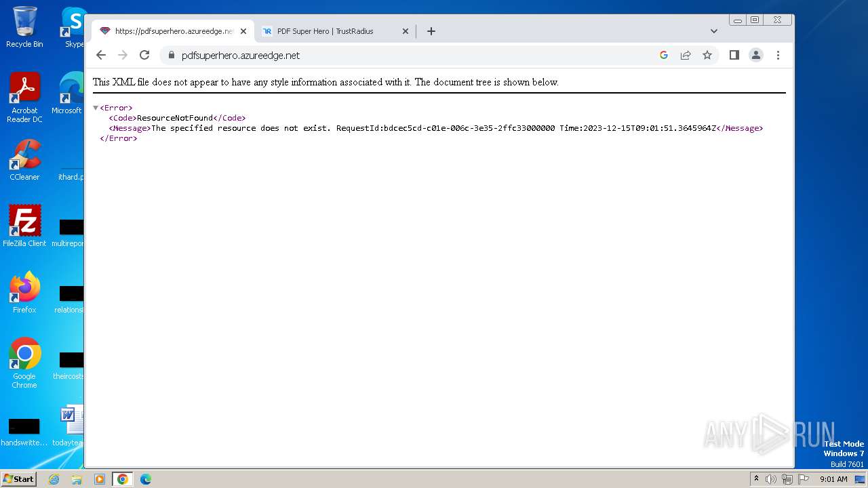The width and height of the screenshot is (868, 488).
Task: Open the Microsoft Edge desktop shortcut
Action: [x=68, y=94]
